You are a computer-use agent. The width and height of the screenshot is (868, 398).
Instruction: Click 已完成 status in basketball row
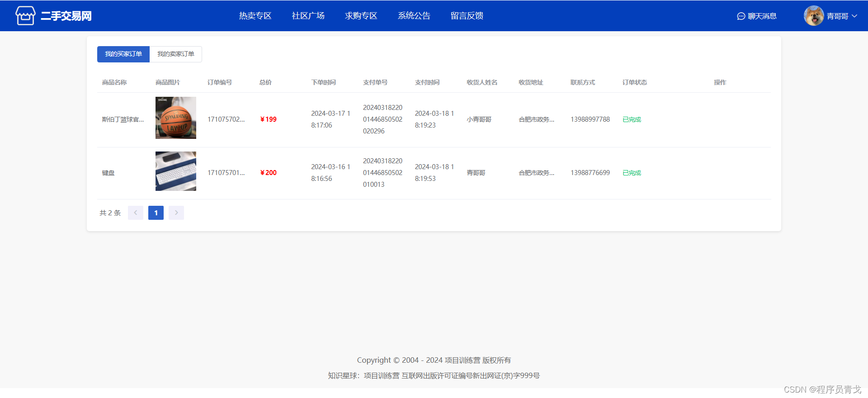point(632,119)
